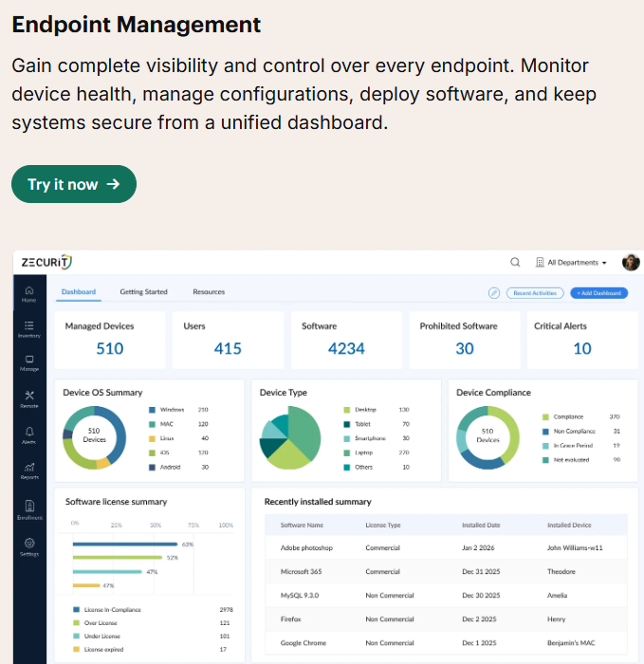Click the In Grace Period legend swatch

545,446
